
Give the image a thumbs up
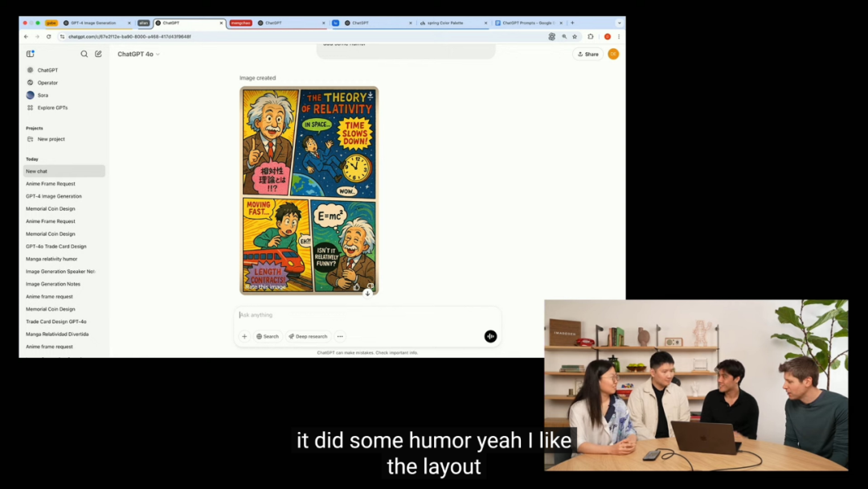coord(357,286)
